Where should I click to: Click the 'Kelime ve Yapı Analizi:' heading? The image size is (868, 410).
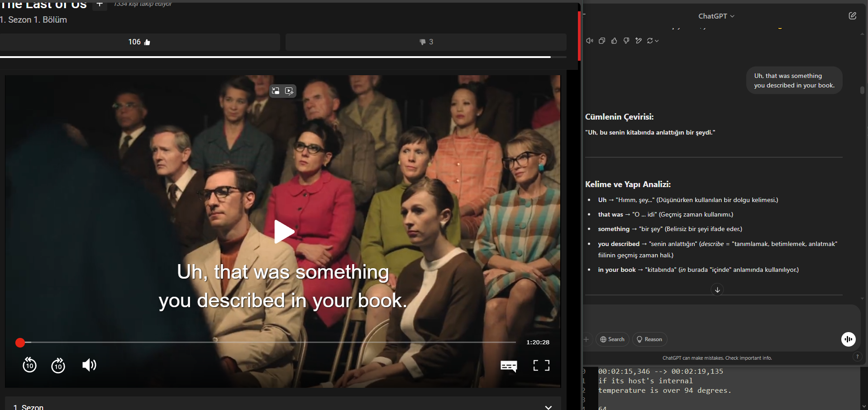coord(628,184)
